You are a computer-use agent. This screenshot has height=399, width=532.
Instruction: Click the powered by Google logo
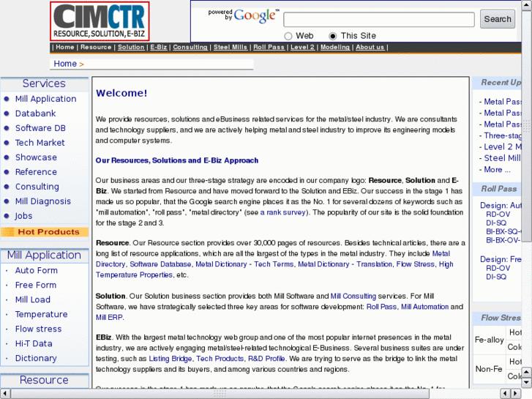[x=244, y=15]
